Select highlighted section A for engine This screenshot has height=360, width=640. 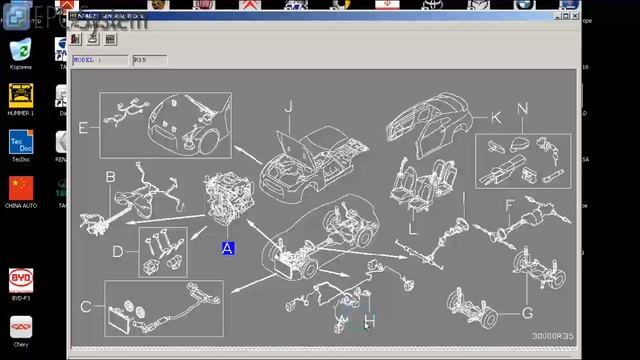click(228, 249)
